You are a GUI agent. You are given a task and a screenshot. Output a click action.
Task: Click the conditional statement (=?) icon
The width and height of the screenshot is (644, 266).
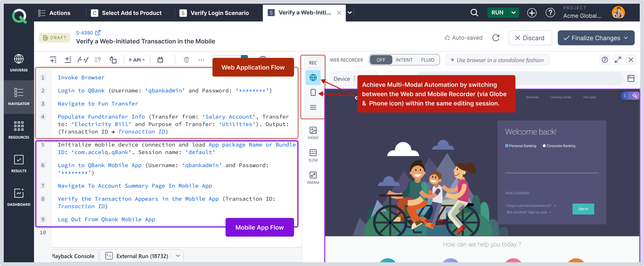coord(98,60)
